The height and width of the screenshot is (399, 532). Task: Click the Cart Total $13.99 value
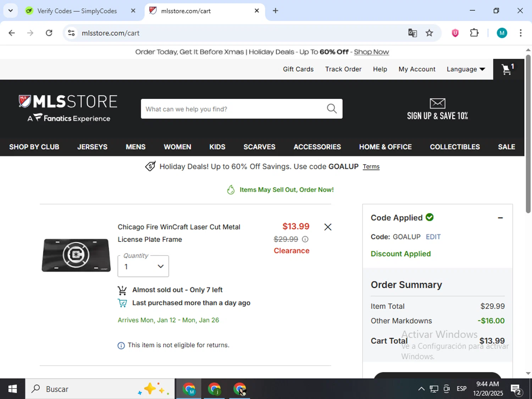492,341
